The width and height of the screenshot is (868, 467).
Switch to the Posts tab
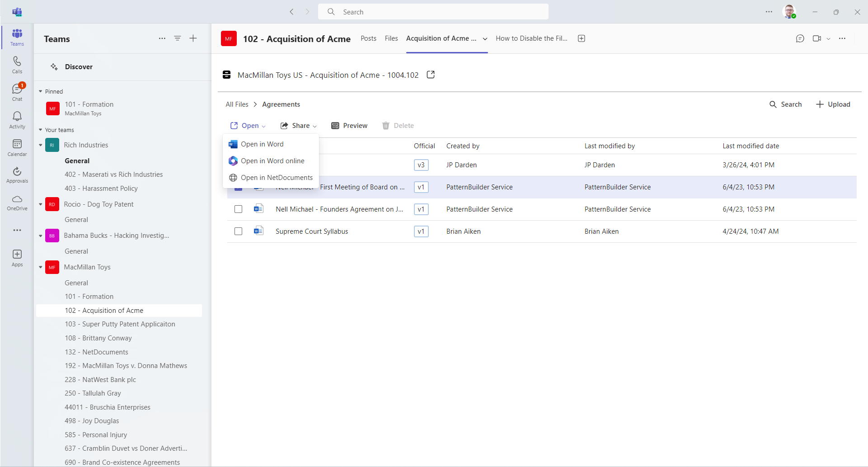click(368, 38)
